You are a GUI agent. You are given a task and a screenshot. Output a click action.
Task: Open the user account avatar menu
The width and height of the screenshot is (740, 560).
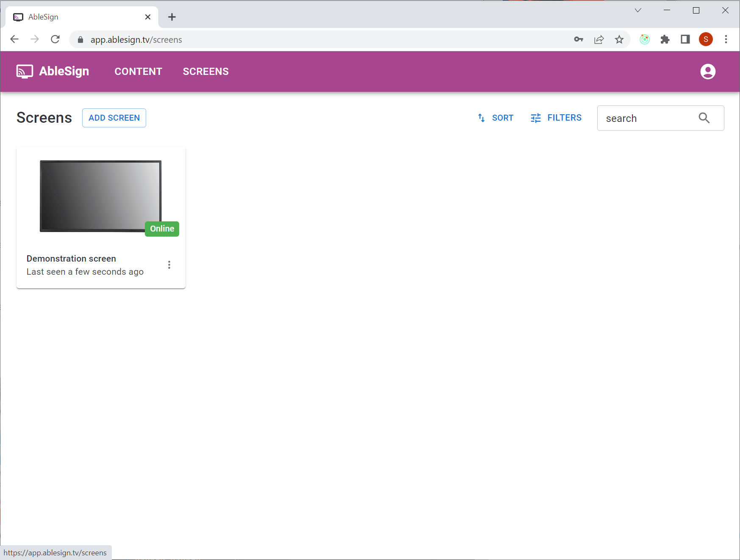(x=708, y=71)
